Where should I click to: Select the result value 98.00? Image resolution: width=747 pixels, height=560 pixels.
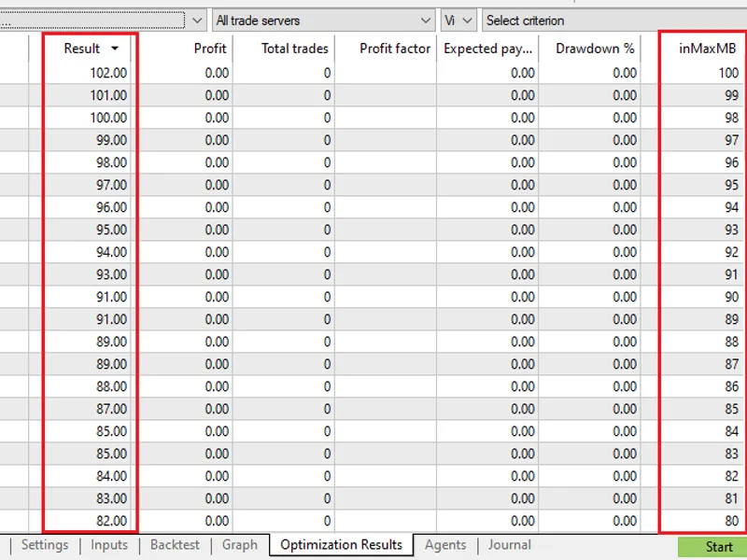coord(111,162)
